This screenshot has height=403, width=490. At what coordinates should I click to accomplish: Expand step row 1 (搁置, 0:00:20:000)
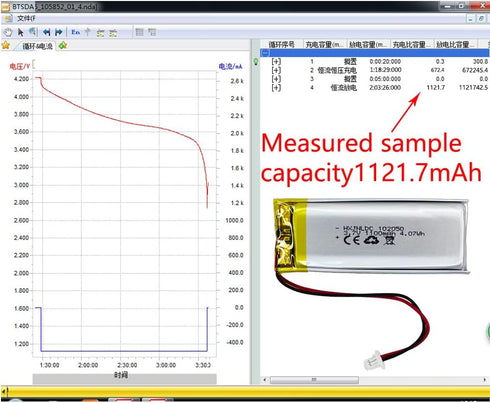click(276, 61)
